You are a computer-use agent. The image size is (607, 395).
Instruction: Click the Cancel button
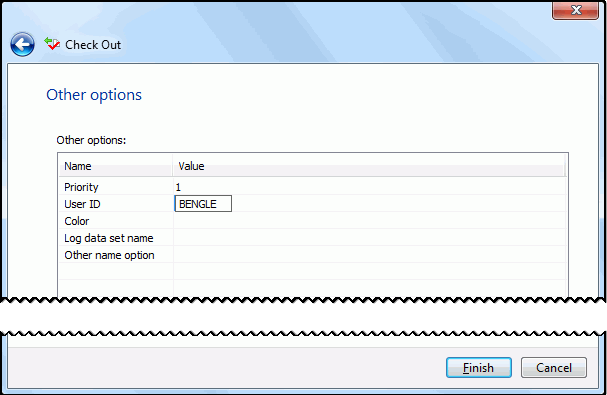point(554,368)
